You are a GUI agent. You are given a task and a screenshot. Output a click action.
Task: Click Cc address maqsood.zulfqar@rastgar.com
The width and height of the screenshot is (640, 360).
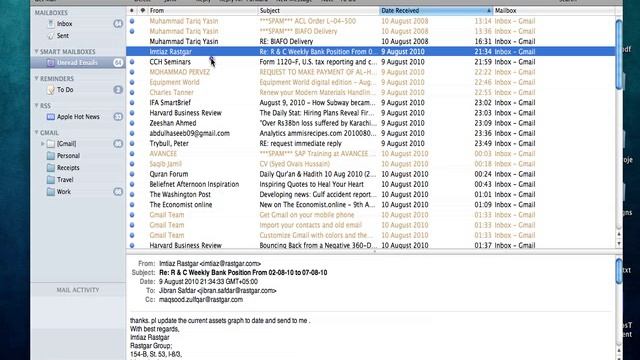[x=201, y=300]
